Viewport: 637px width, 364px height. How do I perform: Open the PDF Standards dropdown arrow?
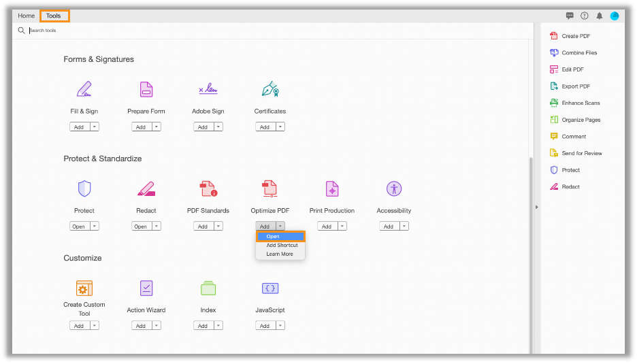pyautogui.click(x=218, y=227)
